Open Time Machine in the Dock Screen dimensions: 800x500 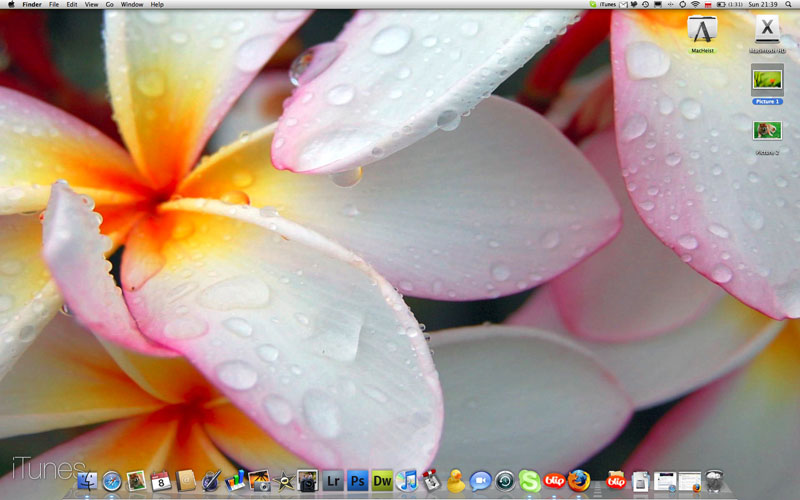click(505, 481)
